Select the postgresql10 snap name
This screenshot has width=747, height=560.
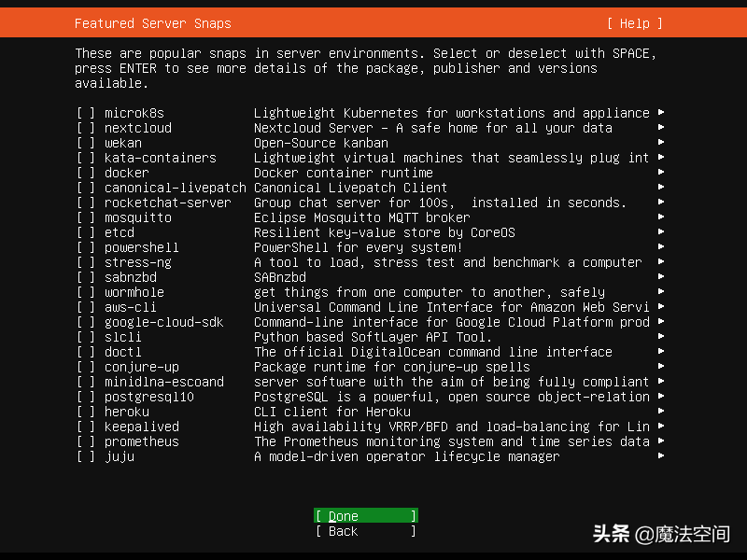[149, 398]
